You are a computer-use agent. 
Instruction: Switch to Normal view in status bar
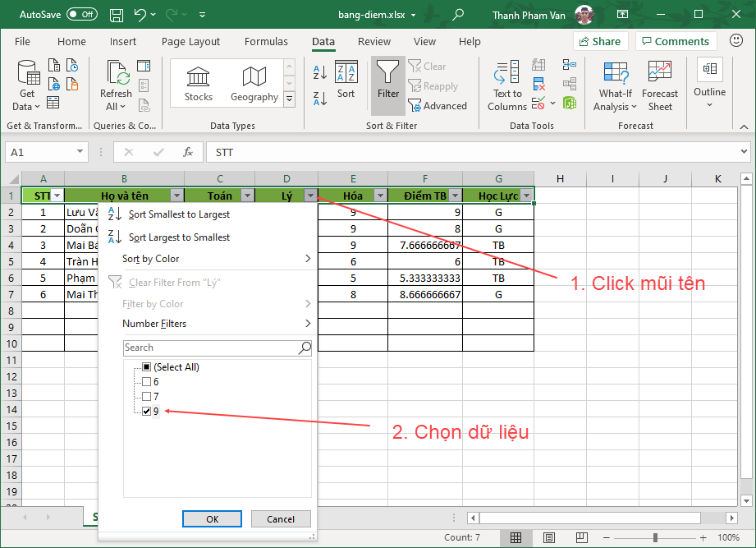tap(515, 537)
